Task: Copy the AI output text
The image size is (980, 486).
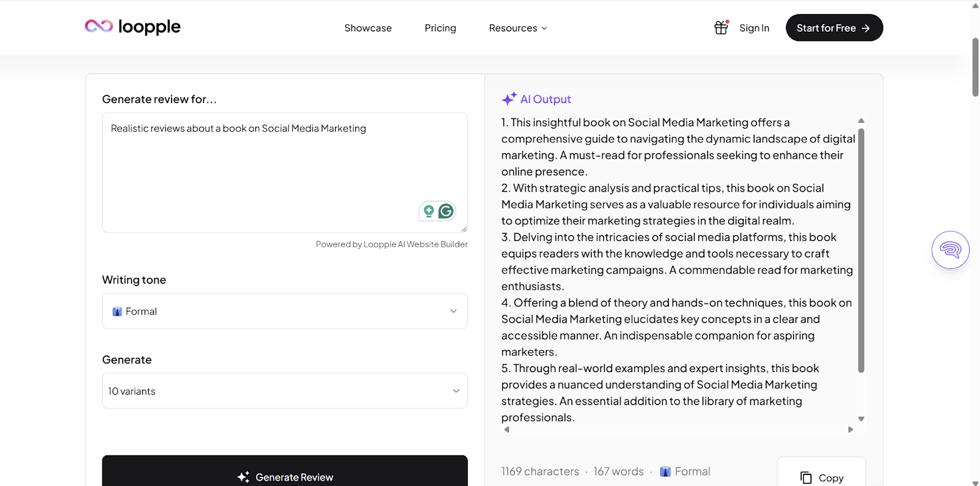Action: click(x=821, y=472)
